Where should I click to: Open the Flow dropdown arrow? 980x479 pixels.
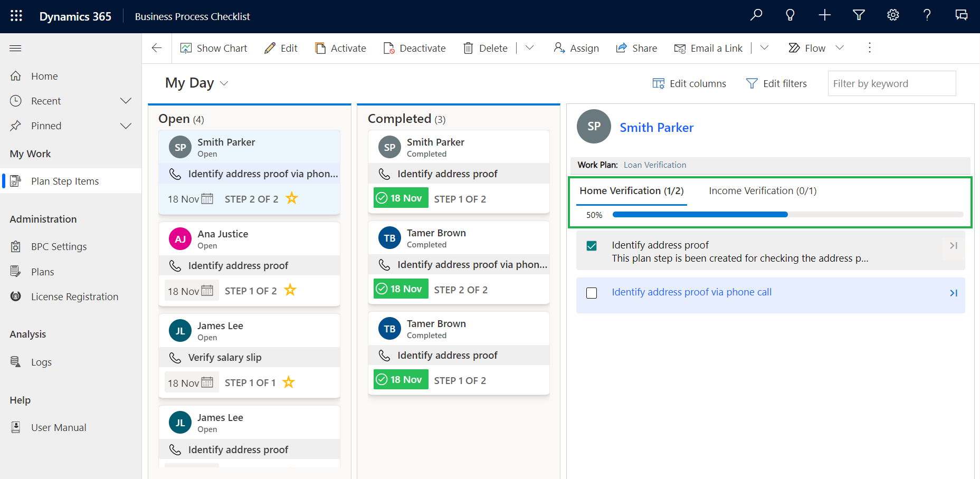(840, 48)
